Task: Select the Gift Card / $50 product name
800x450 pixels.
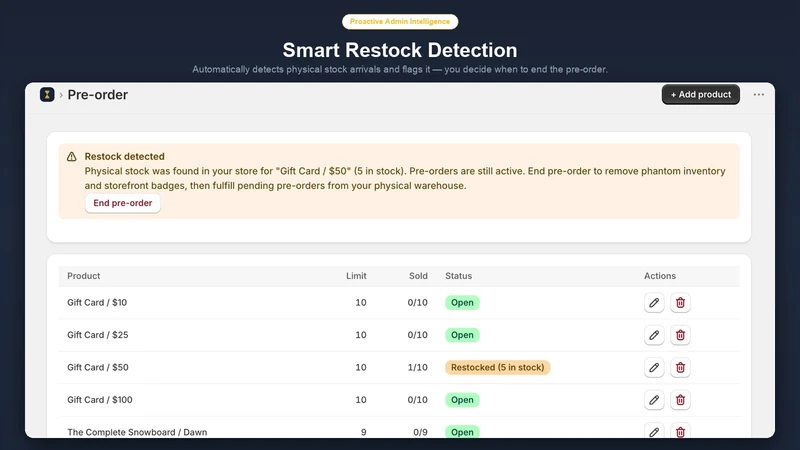Action: click(x=97, y=367)
